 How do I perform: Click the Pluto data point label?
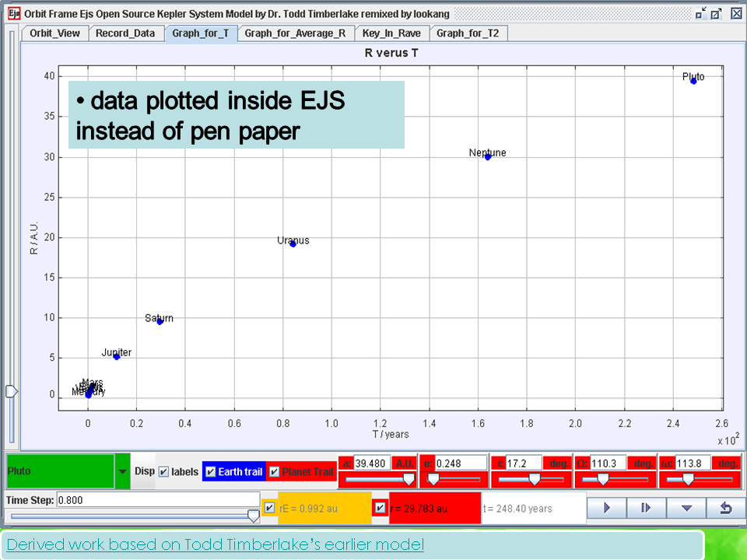click(693, 77)
